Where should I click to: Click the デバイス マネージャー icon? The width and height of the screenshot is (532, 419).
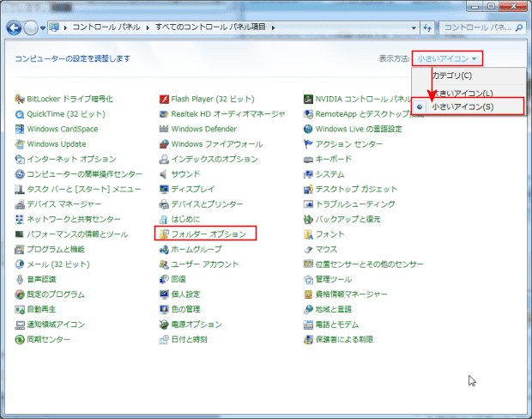click(20, 204)
